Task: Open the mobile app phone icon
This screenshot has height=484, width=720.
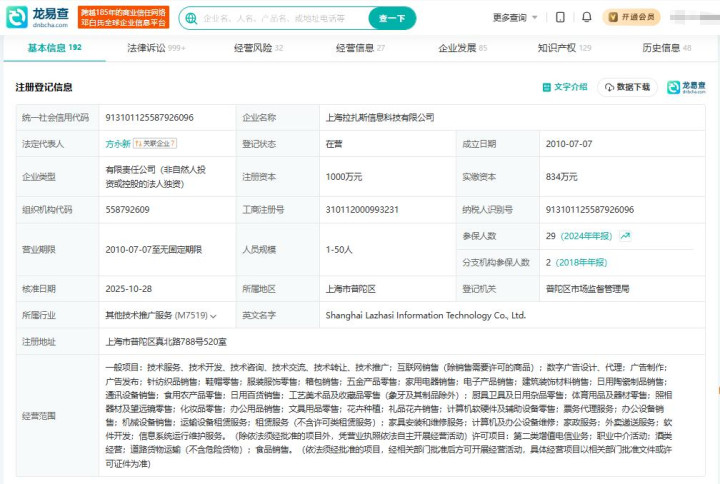Action: coord(560,17)
